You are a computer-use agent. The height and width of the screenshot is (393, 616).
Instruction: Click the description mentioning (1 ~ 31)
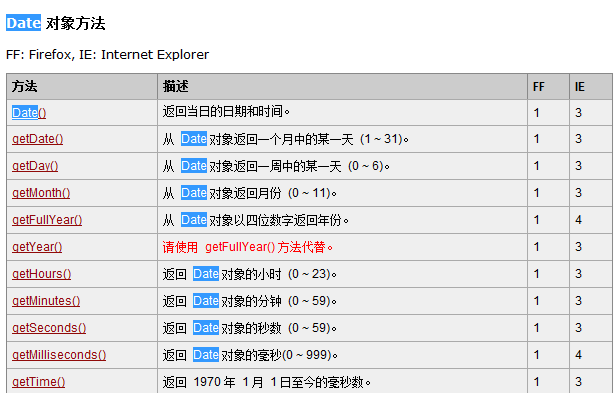pyautogui.click(x=286, y=139)
